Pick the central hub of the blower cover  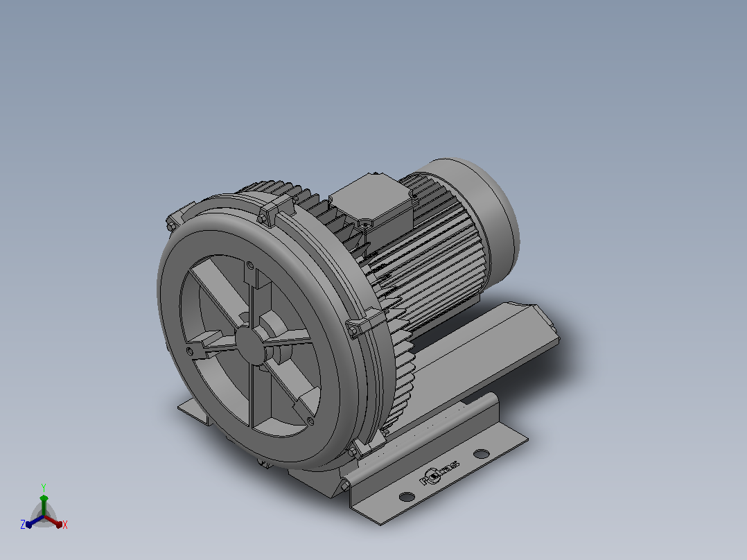coord(251,345)
